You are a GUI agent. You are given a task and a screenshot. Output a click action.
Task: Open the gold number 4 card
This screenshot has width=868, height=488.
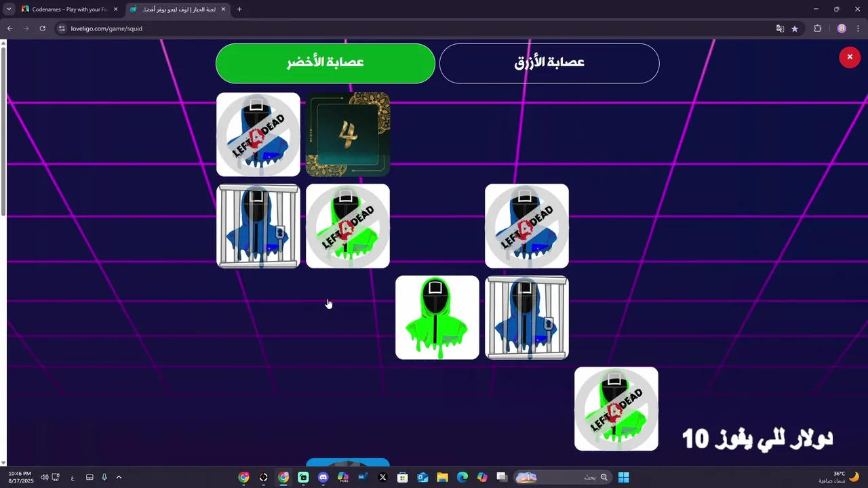[348, 134]
